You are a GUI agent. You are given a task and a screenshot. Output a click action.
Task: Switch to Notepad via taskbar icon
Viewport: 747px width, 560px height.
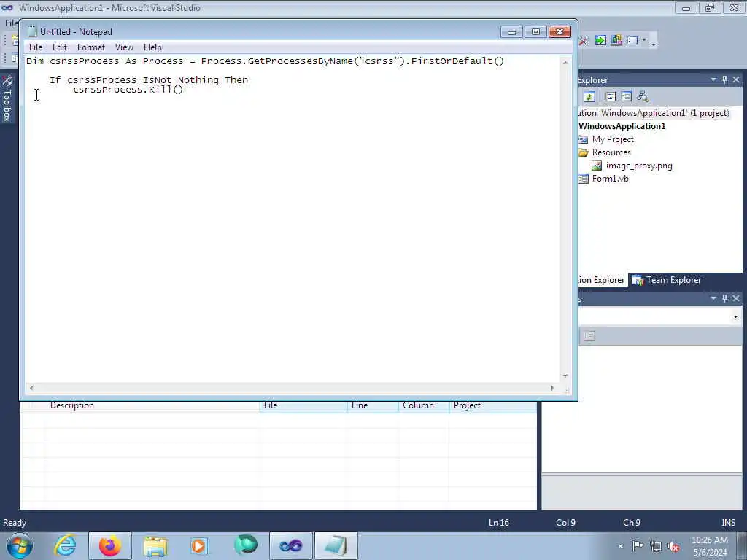point(336,545)
